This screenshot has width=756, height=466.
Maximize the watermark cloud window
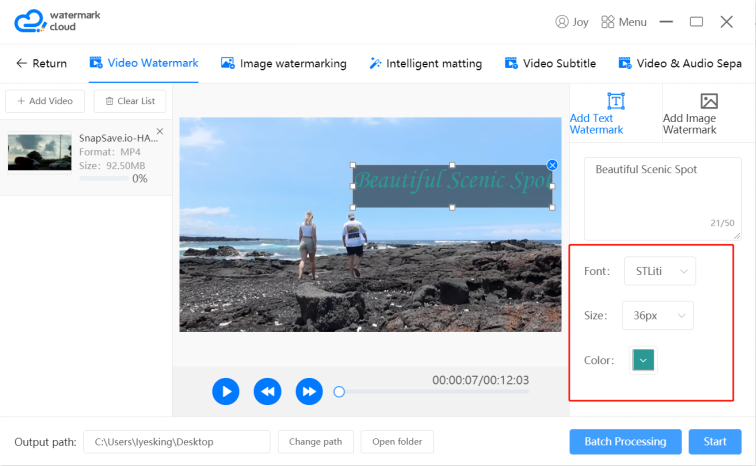696,22
